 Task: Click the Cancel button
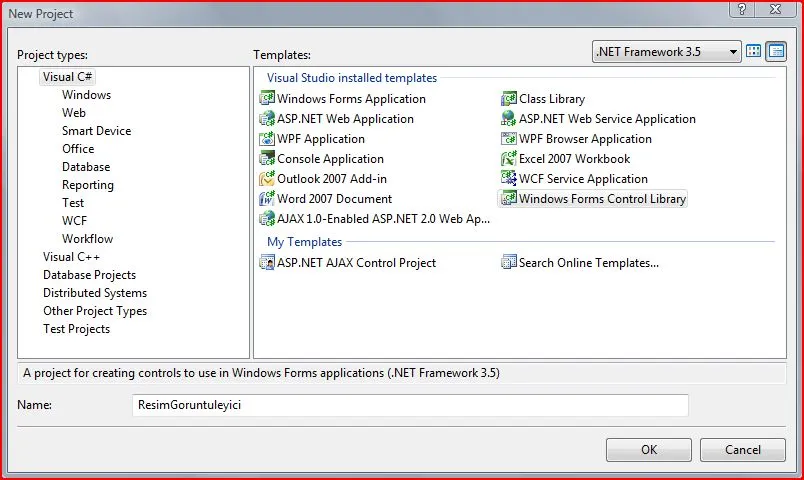[742, 450]
